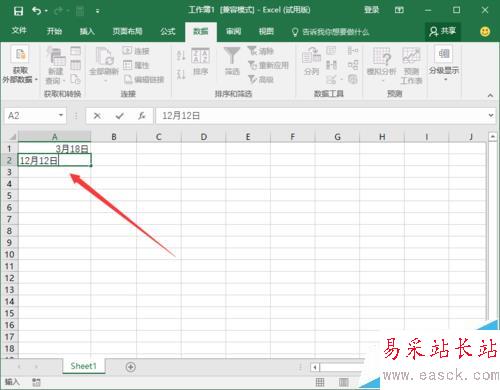Screen dimensions: 500x390
Task: Toggle the 筛选 (Filter) funnel
Action: click(232, 61)
